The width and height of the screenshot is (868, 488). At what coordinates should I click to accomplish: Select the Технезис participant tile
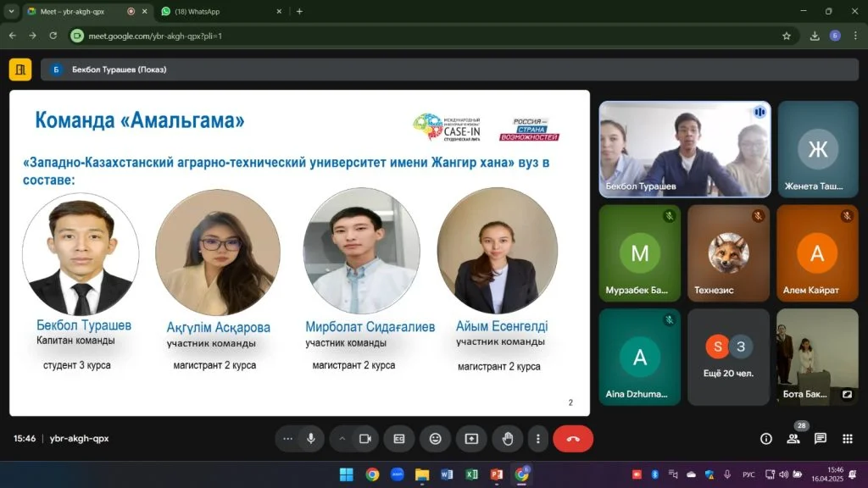[728, 253]
